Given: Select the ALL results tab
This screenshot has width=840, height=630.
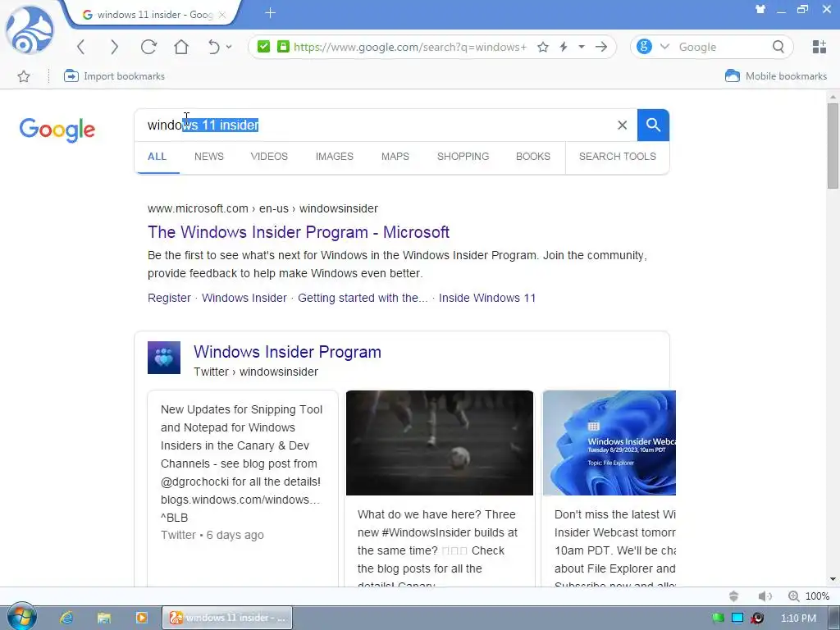Looking at the screenshot, I should tap(157, 157).
